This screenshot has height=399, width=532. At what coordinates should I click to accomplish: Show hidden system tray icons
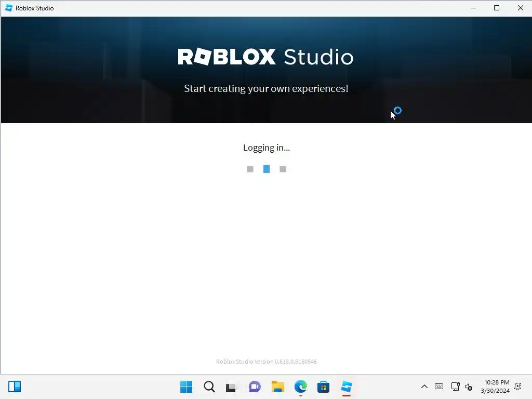coord(424,387)
